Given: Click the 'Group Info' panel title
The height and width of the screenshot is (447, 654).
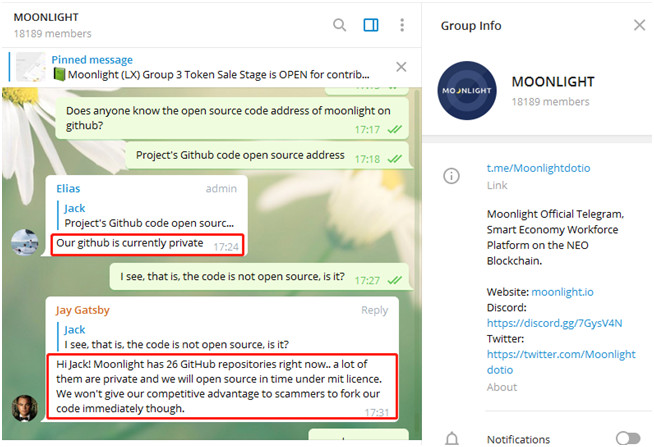Looking at the screenshot, I should click(x=471, y=26).
